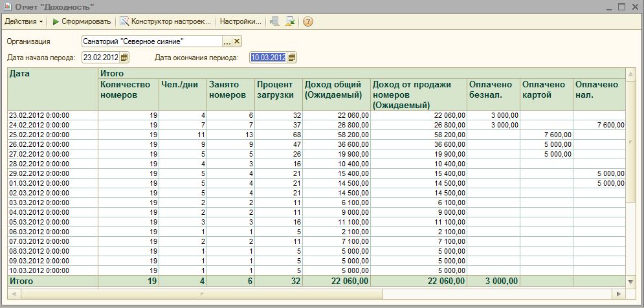
Task: Open calendar for the period start date
Action: (124, 58)
